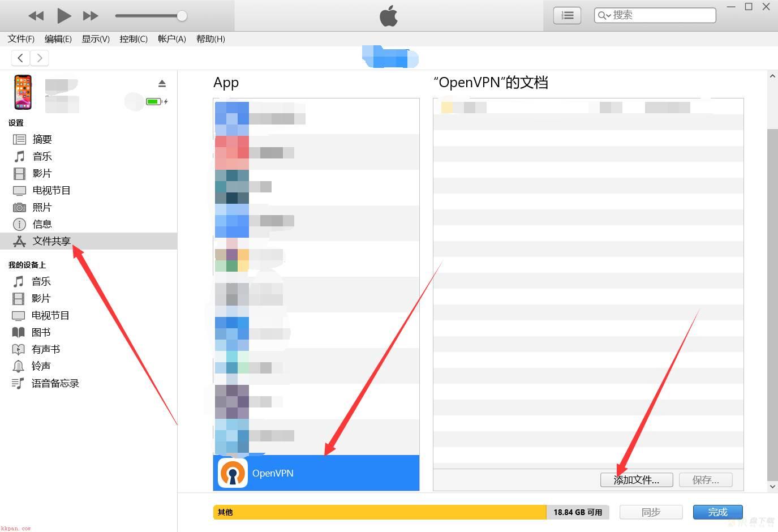This screenshot has height=532, width=778.
Task: Click the OpenVPN app icon
Action: (x=233, y=473)
